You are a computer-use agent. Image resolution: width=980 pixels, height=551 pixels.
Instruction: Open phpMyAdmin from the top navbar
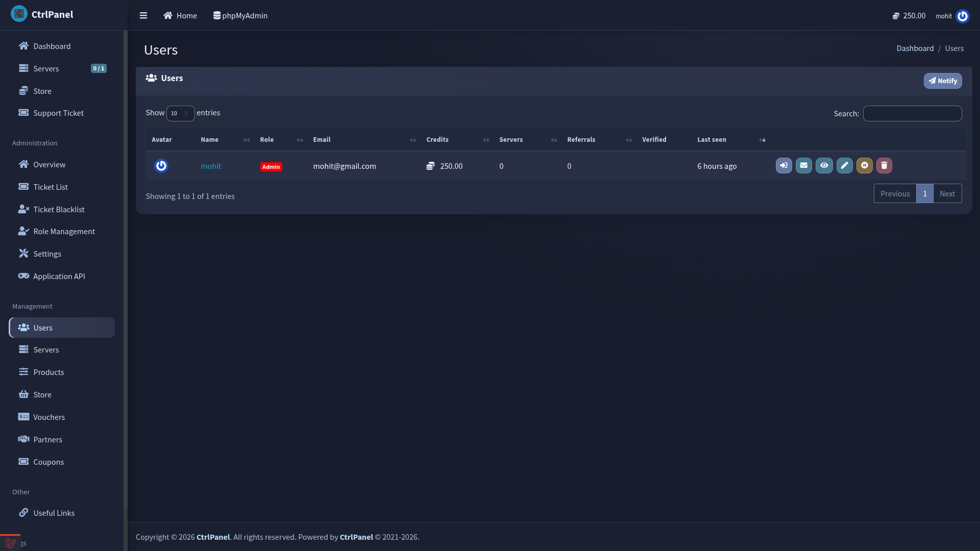click(x=240, y=15)
